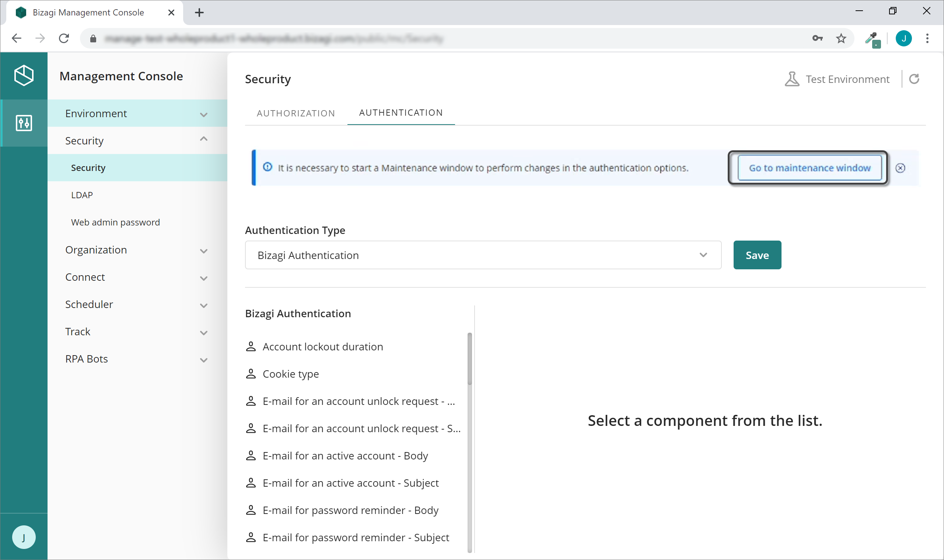This screenshot has height=560, width=944.
Task: Collapse the Security section chevron
Action: (x=204, y=139)
